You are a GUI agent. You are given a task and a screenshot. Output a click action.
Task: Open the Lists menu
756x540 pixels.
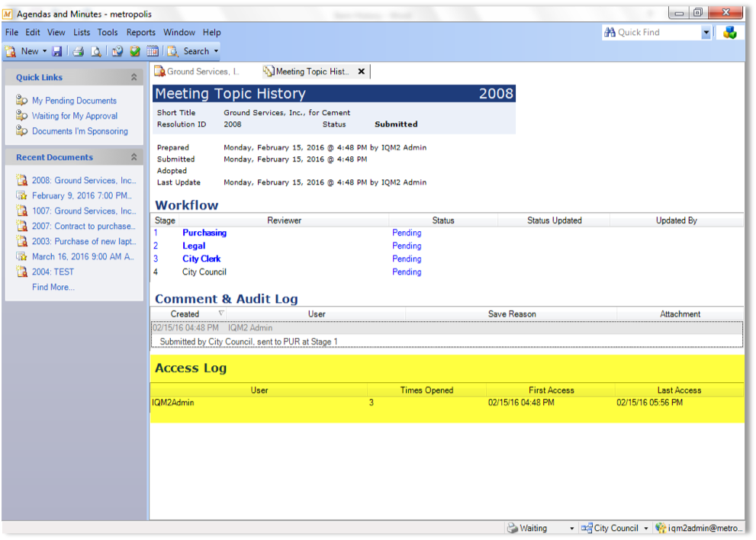(82, 32)
